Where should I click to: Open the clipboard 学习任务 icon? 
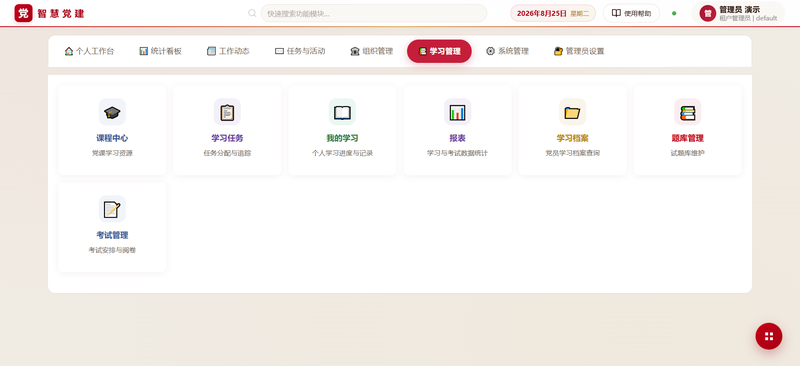click(x=227, y=112)
